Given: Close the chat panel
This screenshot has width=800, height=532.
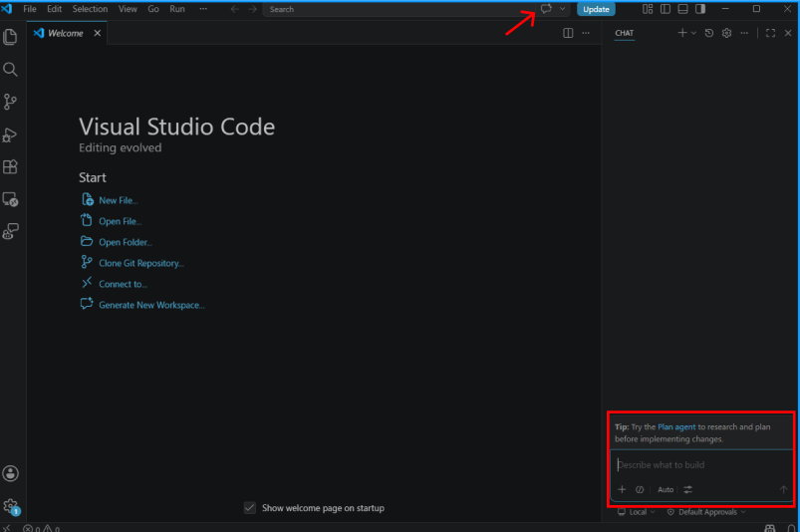Looking at the screenshot, I should click(788, 33).
